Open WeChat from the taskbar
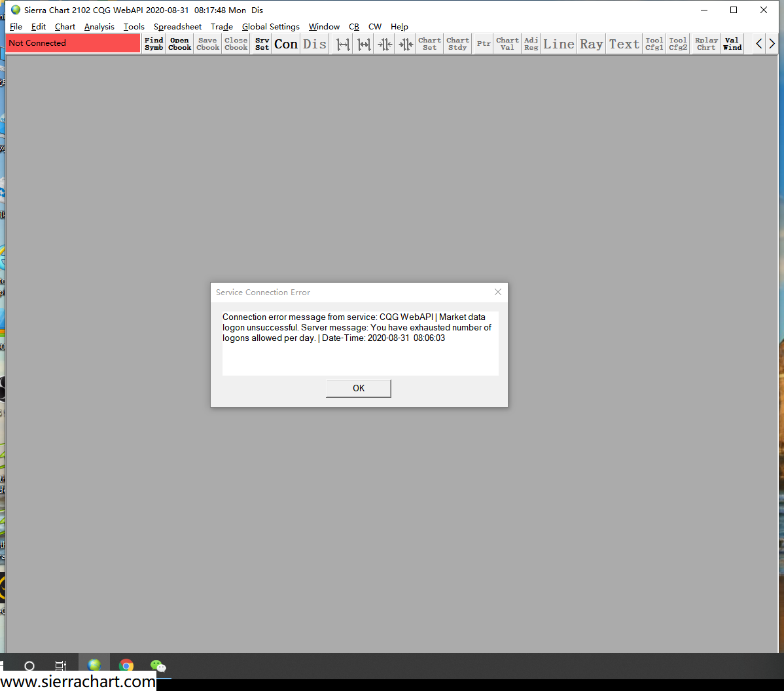Viewport: 784px width, 691px height. [158, 665]
